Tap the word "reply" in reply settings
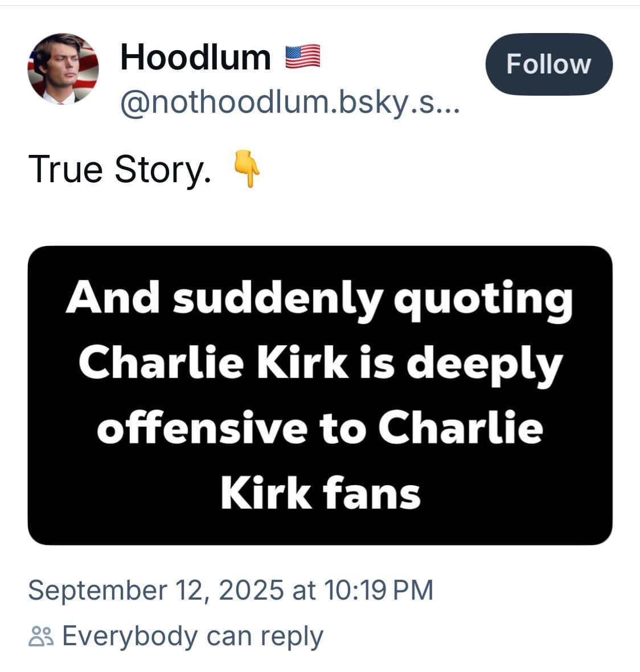 [x=292, y=637]
